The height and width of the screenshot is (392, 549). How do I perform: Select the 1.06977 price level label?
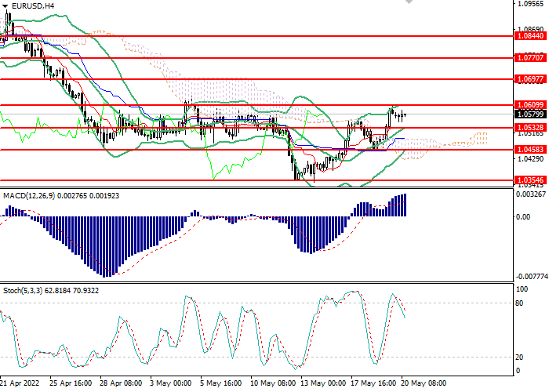point(531,79)
